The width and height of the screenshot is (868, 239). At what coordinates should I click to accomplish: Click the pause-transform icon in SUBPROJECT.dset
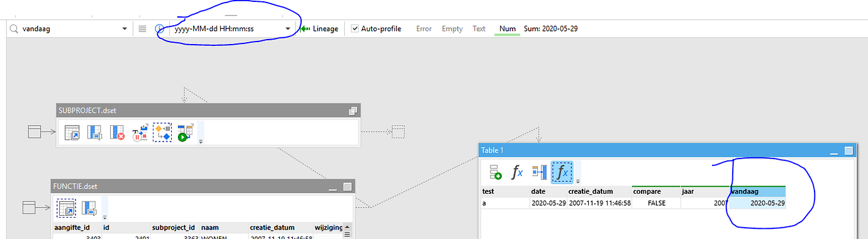(x=140, y=132)
